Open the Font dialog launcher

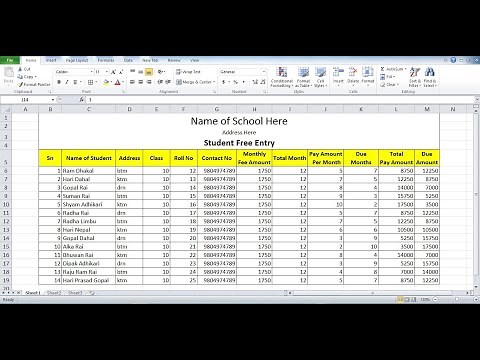[123, 92]
